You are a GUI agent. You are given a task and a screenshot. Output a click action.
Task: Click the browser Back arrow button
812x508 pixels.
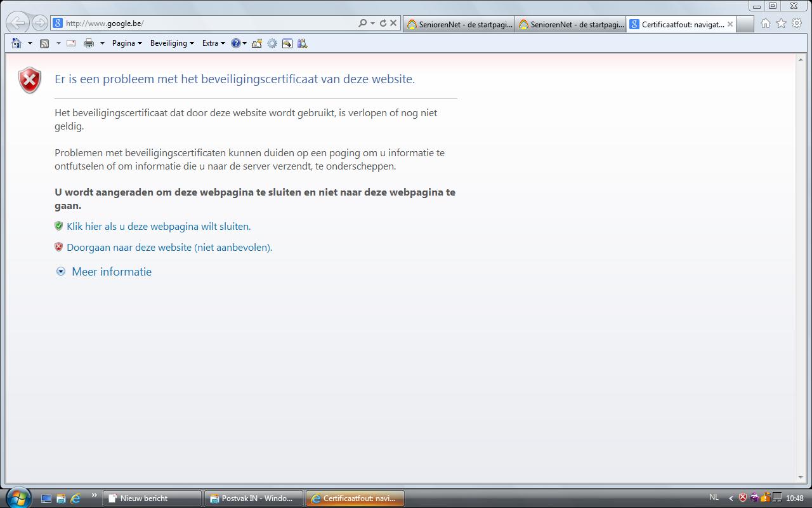18,23
